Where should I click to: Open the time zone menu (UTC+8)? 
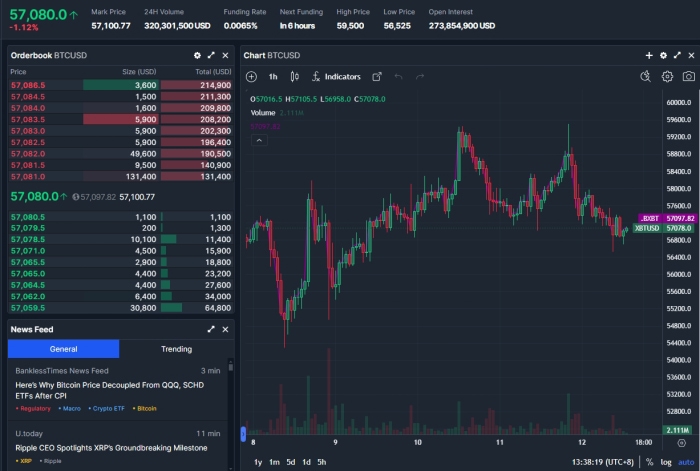click(x=601, y=462)
